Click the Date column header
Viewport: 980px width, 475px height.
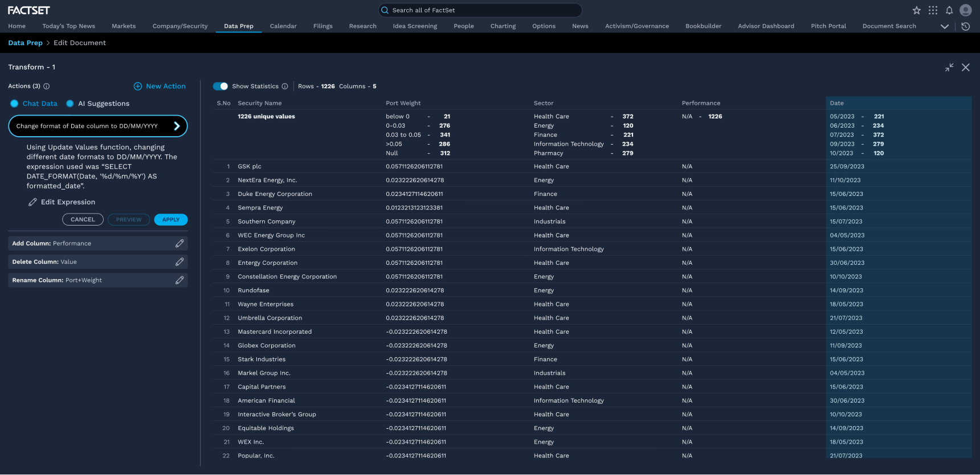pos(837,103)
